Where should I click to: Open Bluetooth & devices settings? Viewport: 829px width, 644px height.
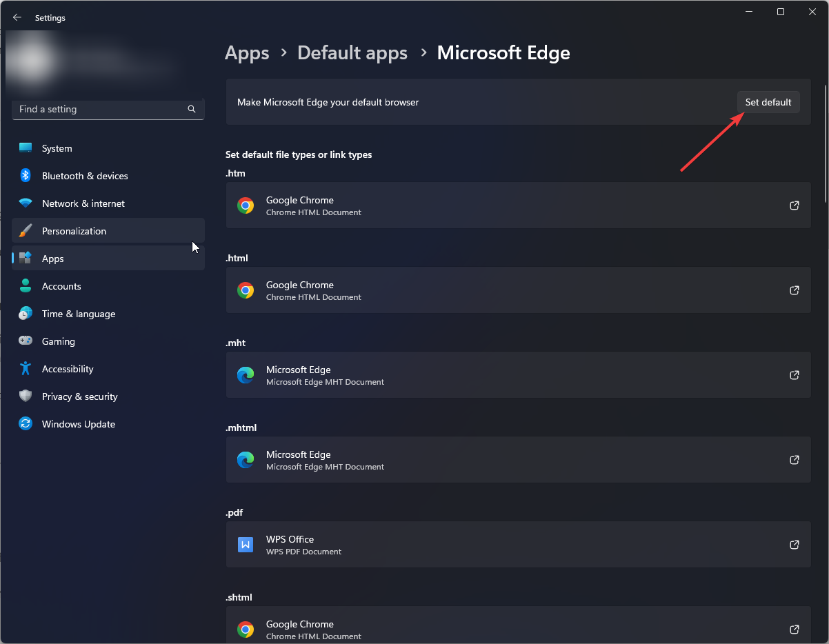coord(108,176)
